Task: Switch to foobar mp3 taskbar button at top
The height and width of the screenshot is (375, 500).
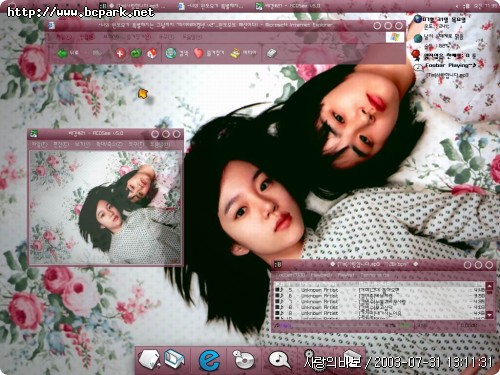Action: pos(133,6)
